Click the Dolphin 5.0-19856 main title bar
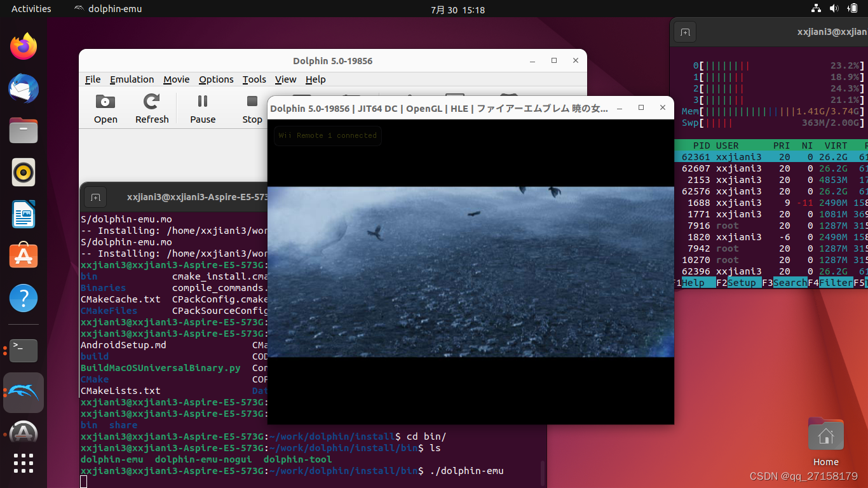The width and height of the screenshot is (868, 488). click(332, 61)
